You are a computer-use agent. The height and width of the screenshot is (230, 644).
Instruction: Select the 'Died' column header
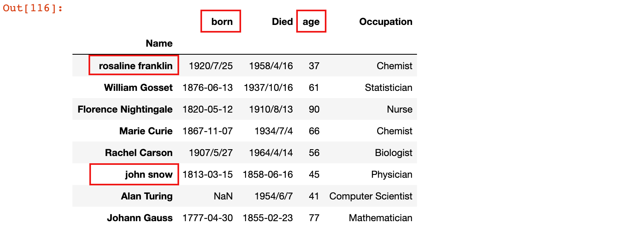pos(282,22)
